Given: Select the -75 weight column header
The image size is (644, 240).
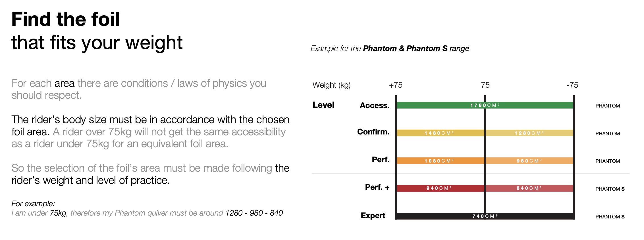Looking at the screenshot, I should (x=572, y=85).
